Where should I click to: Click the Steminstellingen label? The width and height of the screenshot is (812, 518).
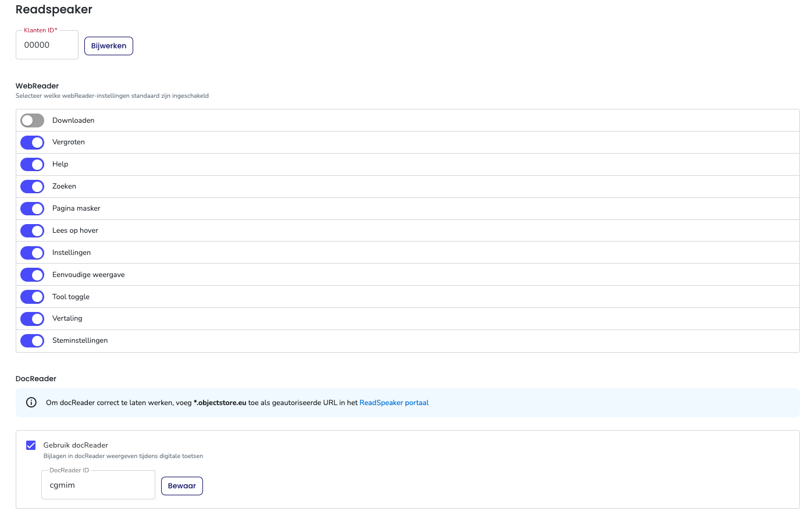(80, 340)
